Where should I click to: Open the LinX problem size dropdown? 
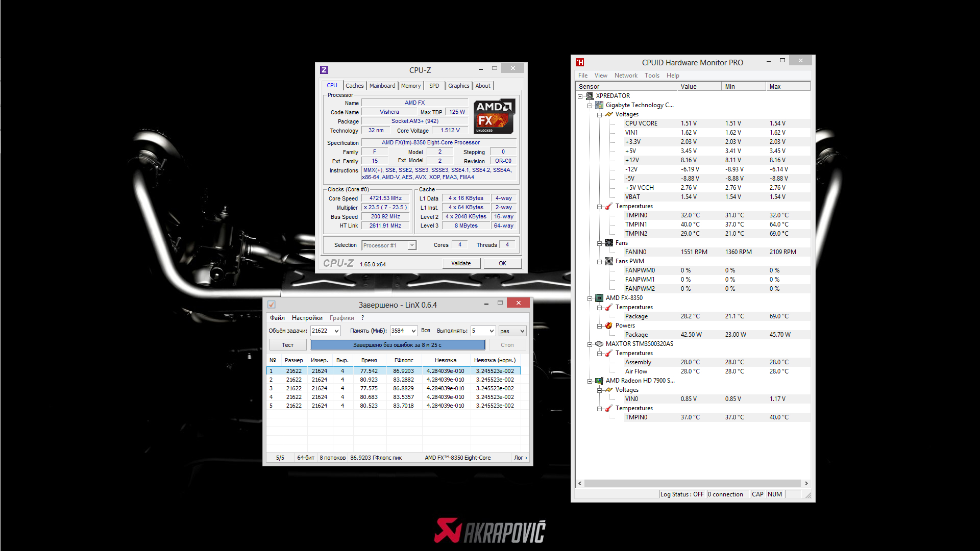click(x=336, y=331)
